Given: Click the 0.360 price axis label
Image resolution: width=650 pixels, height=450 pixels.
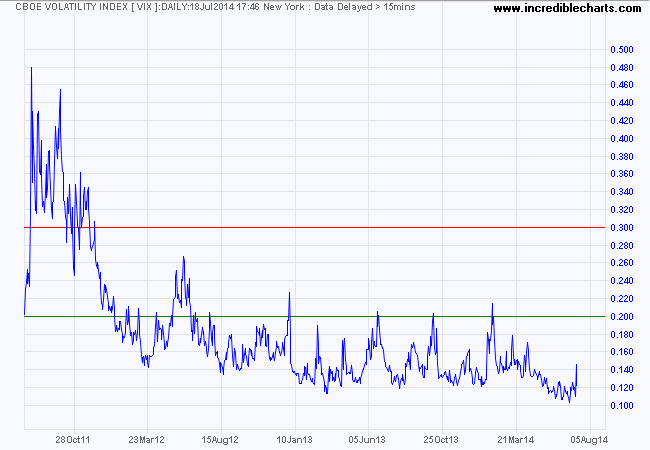Looking at the screenshot, I should pyautogui.click(x=622, y=174).
